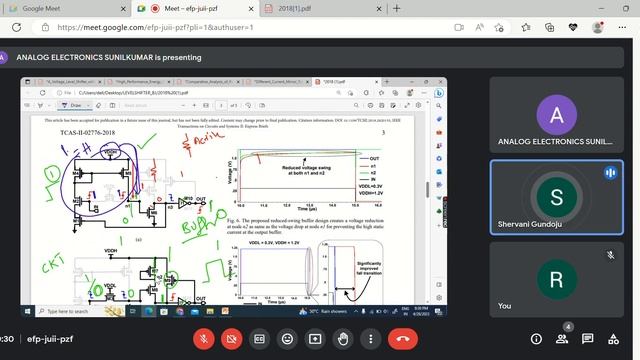This screenshot has height=360, width=640.
Task: Toggle Read aloud in browser toolbar
Action: 479,27
